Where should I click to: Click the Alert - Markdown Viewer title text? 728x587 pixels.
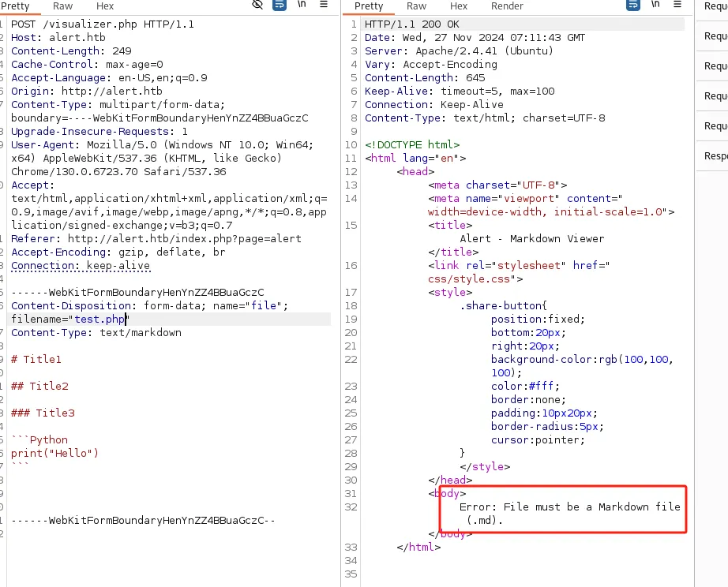(x=532, y=239)
